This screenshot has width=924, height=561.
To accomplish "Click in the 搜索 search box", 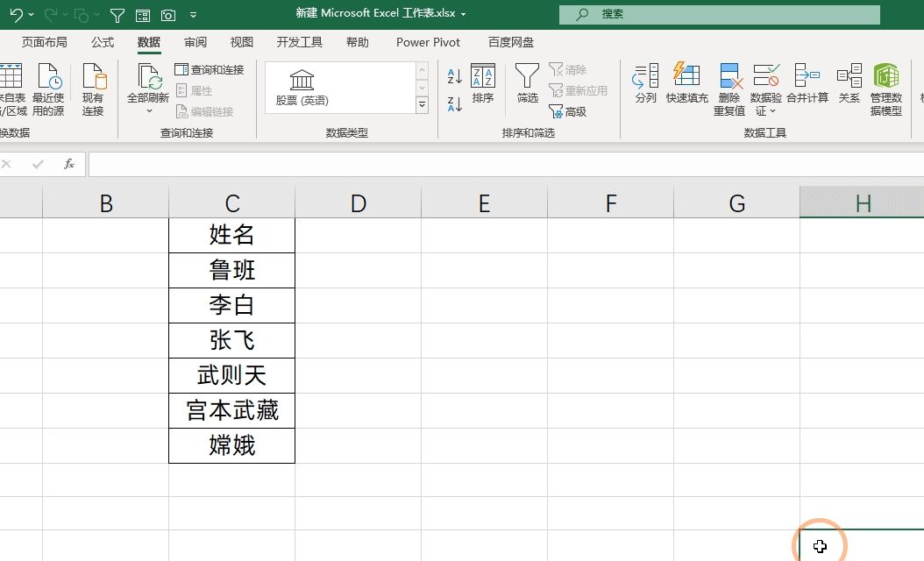I will (719, 15).
